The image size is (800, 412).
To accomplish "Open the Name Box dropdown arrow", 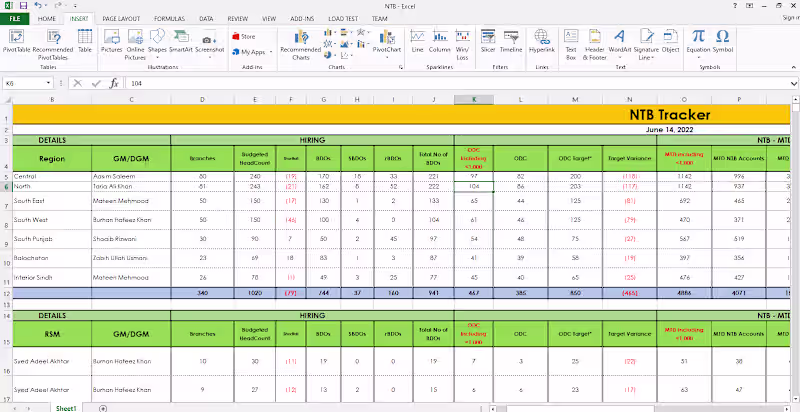I will pyautogui.click(x=48, y=83).
